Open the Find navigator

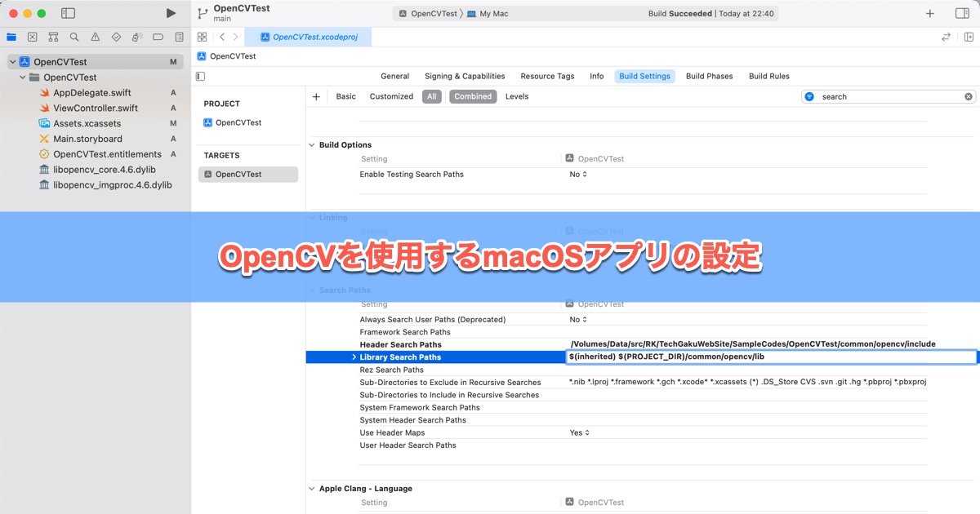click(74, 37)
